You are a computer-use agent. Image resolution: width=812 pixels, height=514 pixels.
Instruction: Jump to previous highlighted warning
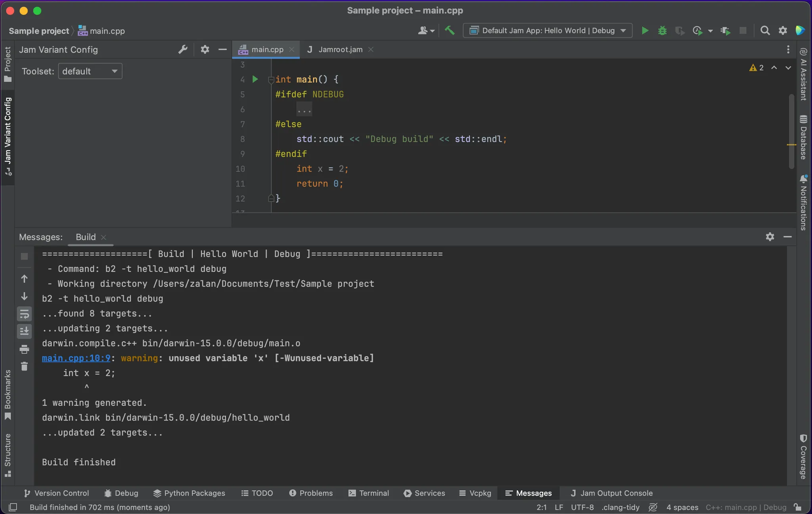tap(774, 68)
